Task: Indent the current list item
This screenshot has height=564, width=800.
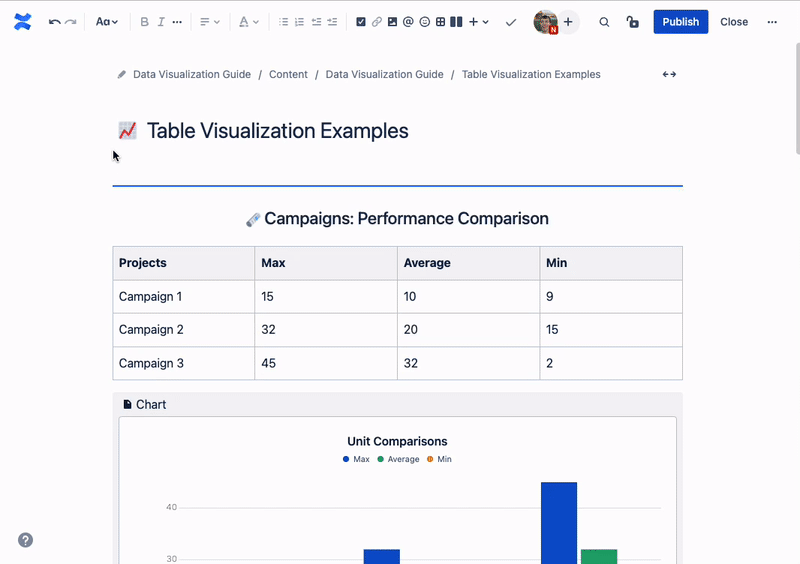Action: click(x=332, y=22)
